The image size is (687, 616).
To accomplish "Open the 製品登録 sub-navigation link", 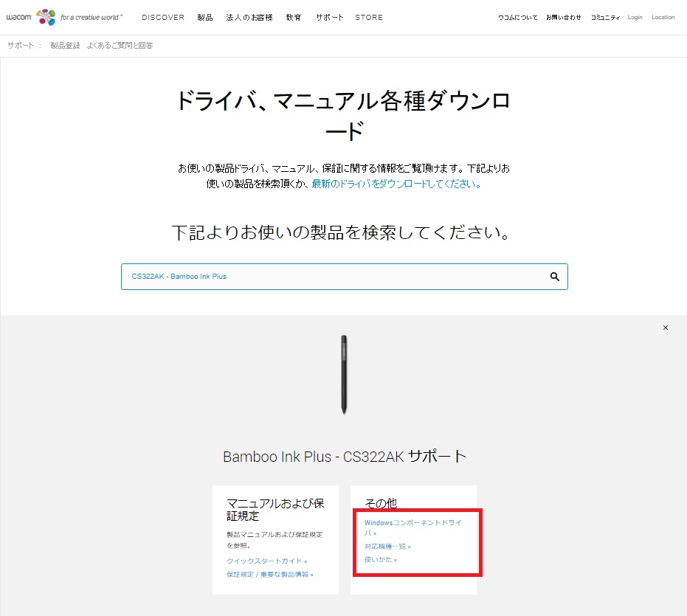I will 65,46.
